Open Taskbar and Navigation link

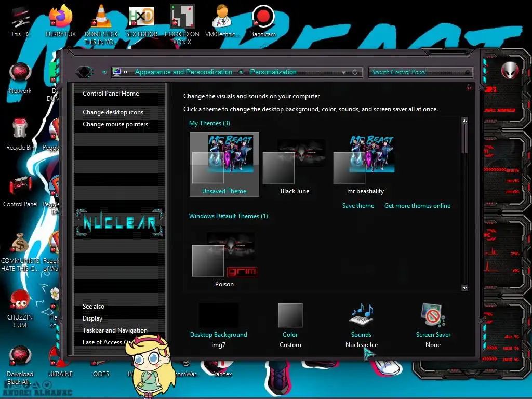coord(115,330)
